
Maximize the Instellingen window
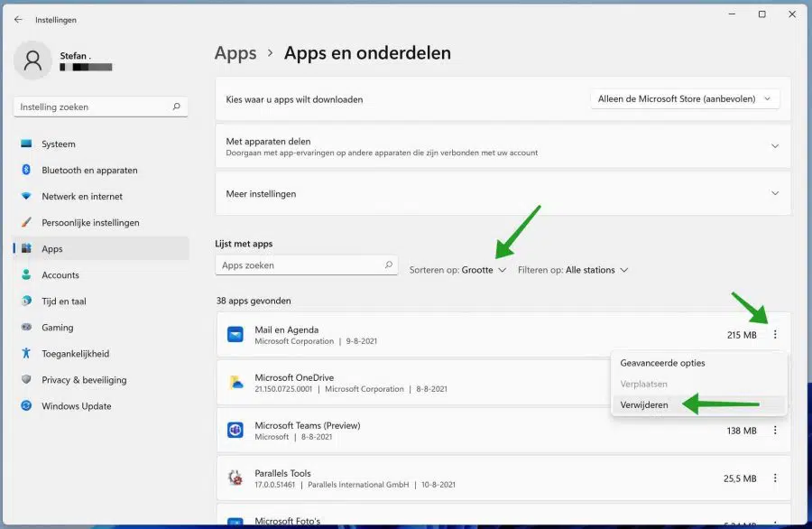tap(761, 14)
